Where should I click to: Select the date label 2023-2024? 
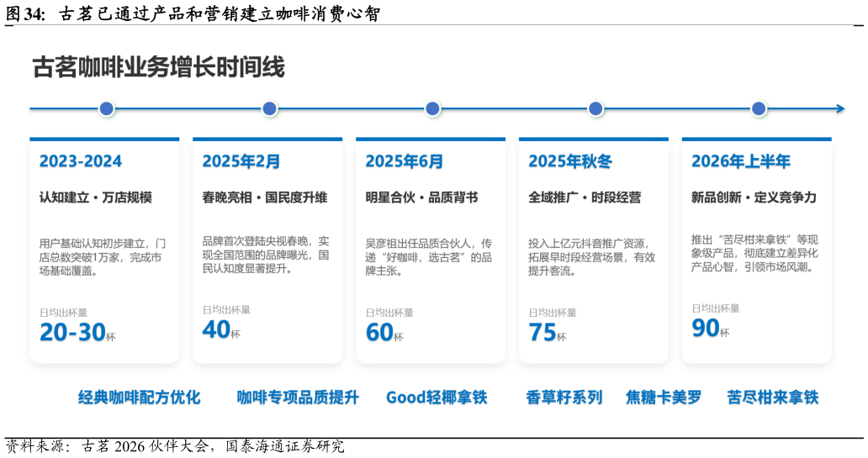[x=81, y=161]
